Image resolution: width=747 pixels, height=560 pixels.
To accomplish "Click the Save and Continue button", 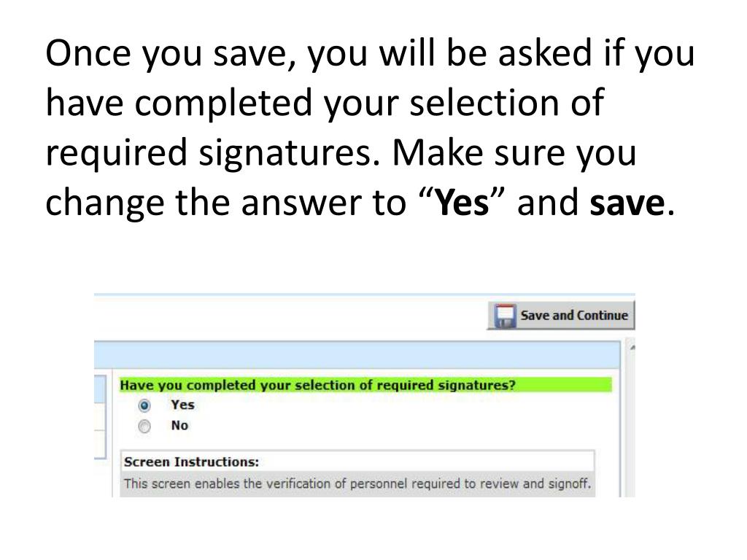I will click(x=561, y=315).
